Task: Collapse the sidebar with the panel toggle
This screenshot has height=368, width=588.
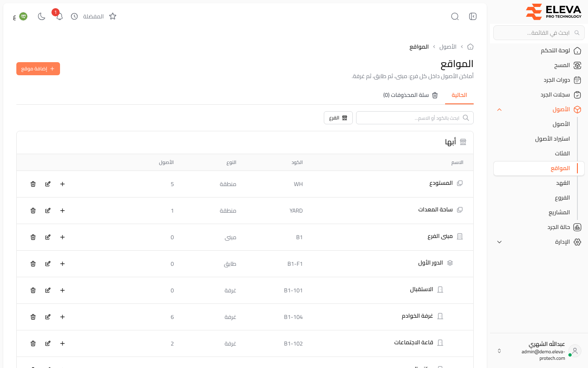Action: [473, 16]
